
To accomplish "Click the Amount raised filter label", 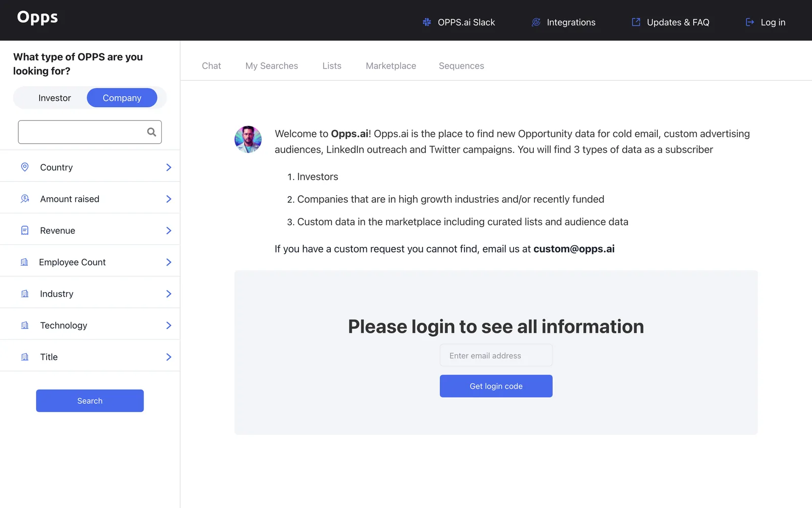I will [70, 199].
